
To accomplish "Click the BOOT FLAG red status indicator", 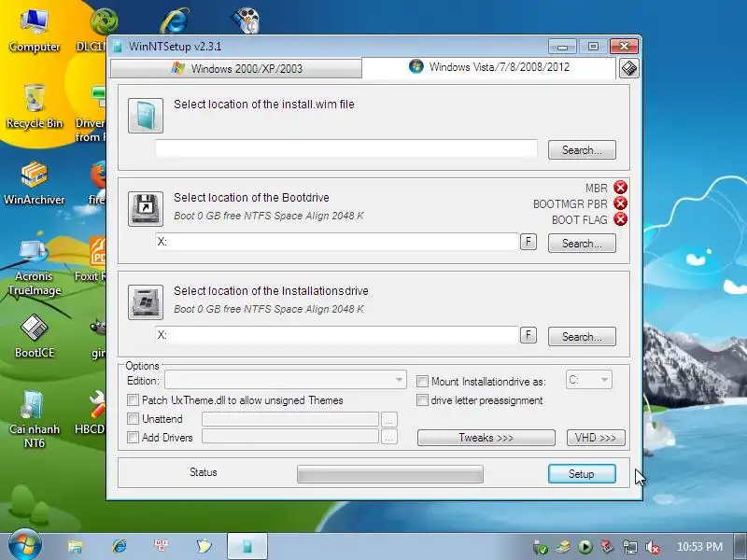I will 620,219.
